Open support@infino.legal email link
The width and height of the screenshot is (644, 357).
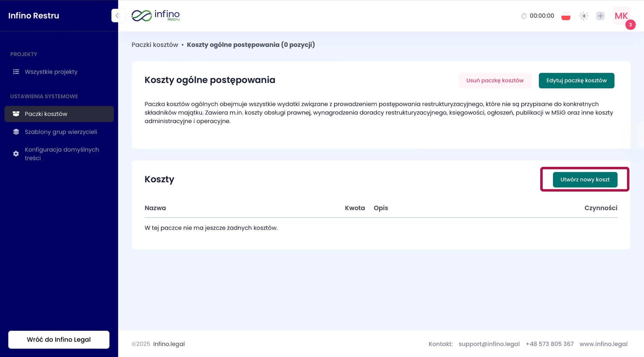pos(489,344)
